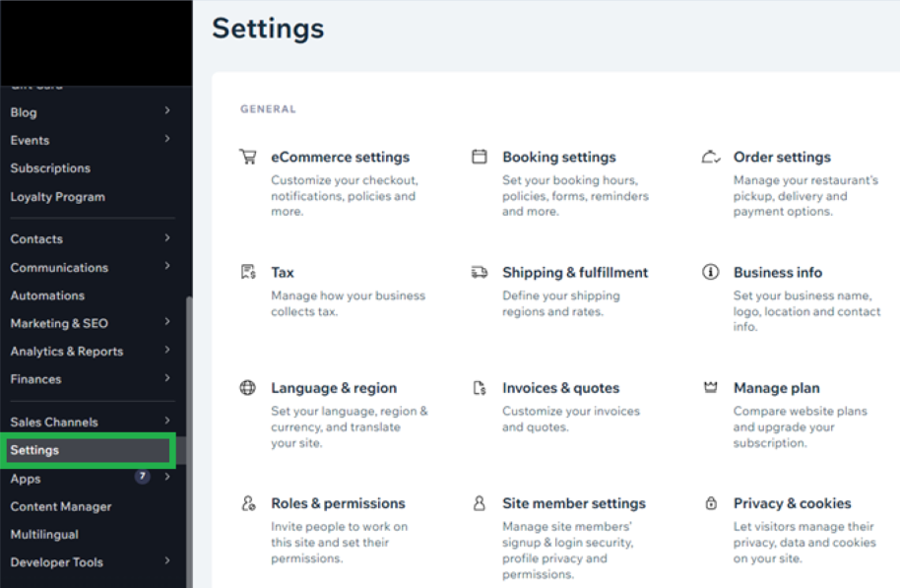Expand the Developer Tools chevron

[x=167, y=561]
